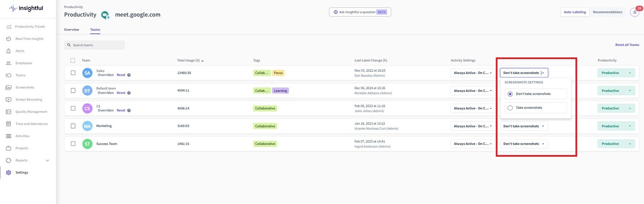Click the SA avatar for Sales team
This screenshot has height=204, width=644.
point(87,73)
